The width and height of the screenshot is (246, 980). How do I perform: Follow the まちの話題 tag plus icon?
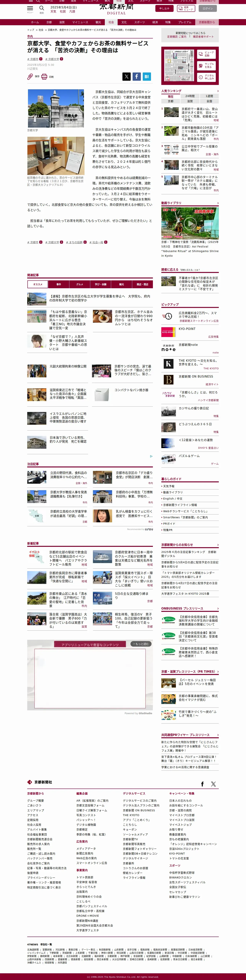pos(85,242)
